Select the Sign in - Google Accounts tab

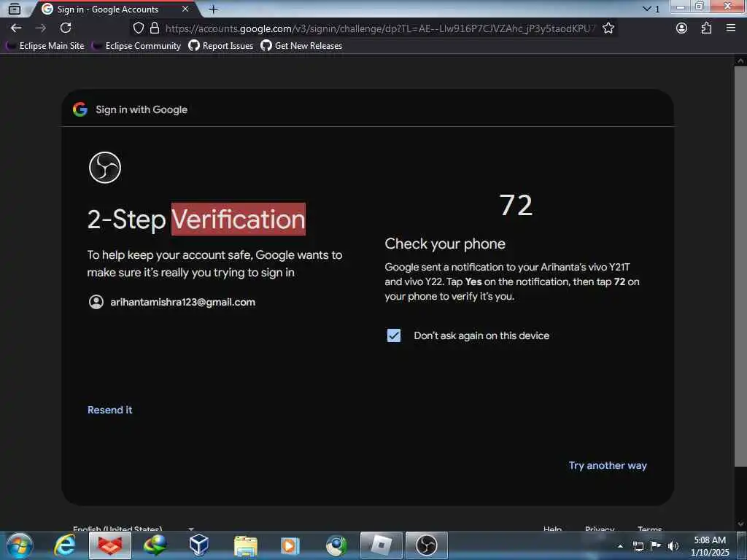click(x=115, y=9)
